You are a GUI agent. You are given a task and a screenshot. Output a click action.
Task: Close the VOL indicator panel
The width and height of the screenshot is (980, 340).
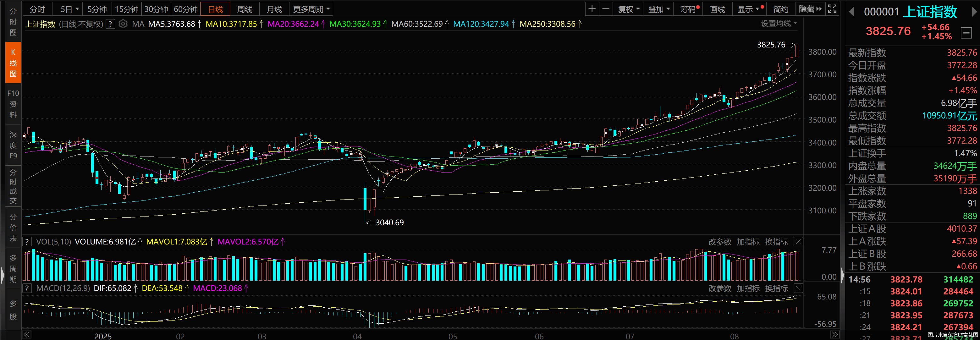pyautogui.click(x=798, y=242)
